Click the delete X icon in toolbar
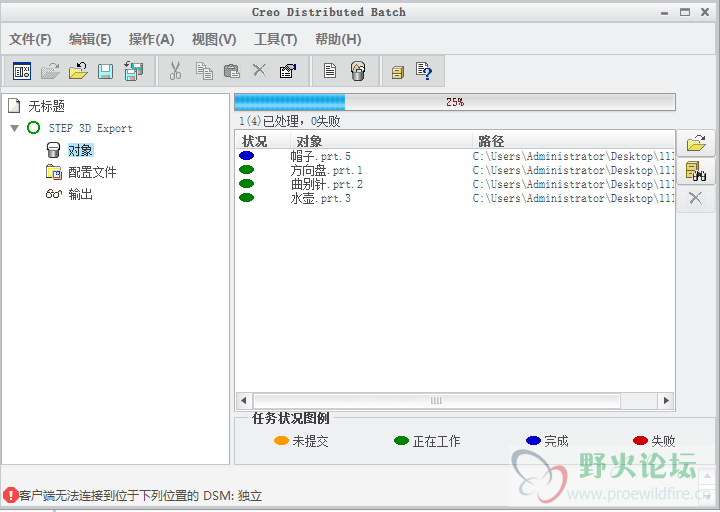 coord(259,70)
